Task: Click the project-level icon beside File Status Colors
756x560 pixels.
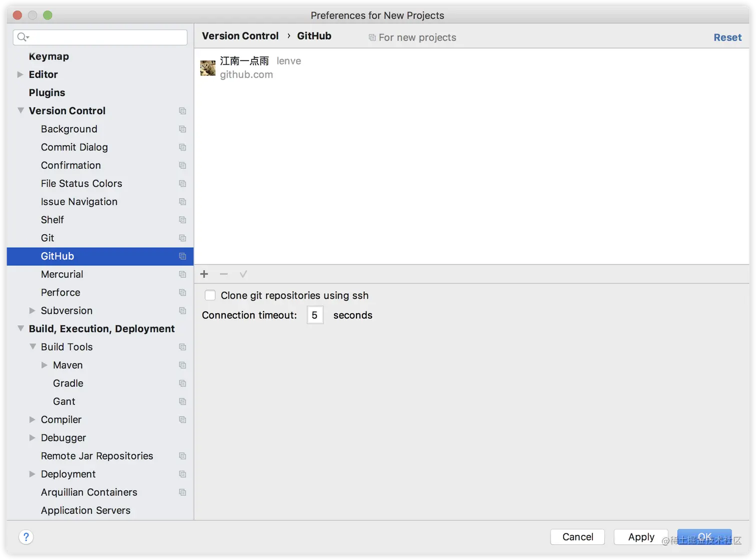Action: pyautogui.click(x=182, y=184)
